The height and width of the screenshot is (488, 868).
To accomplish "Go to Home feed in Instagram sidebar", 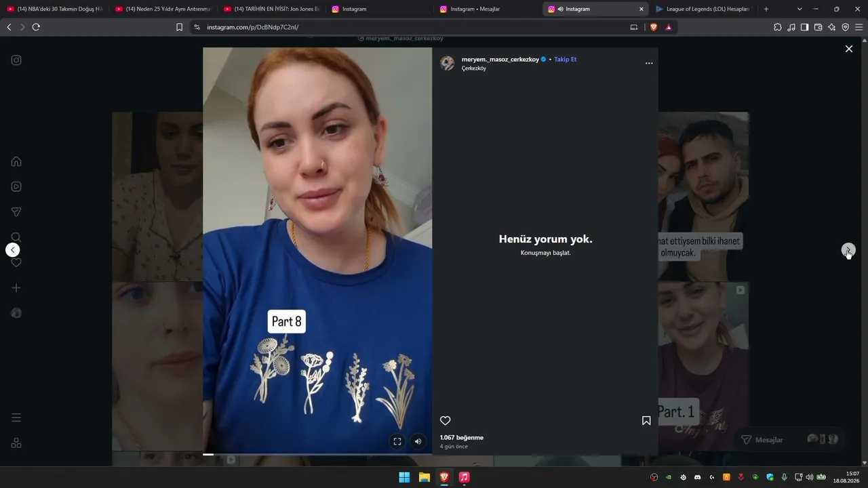I will click(16, 161).
